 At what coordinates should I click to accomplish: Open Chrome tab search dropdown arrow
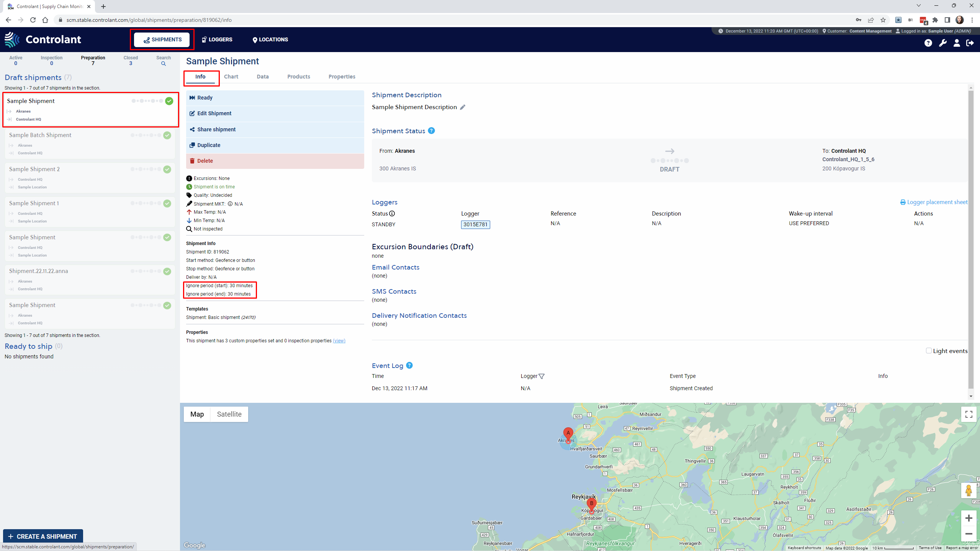tap(918, 5)
